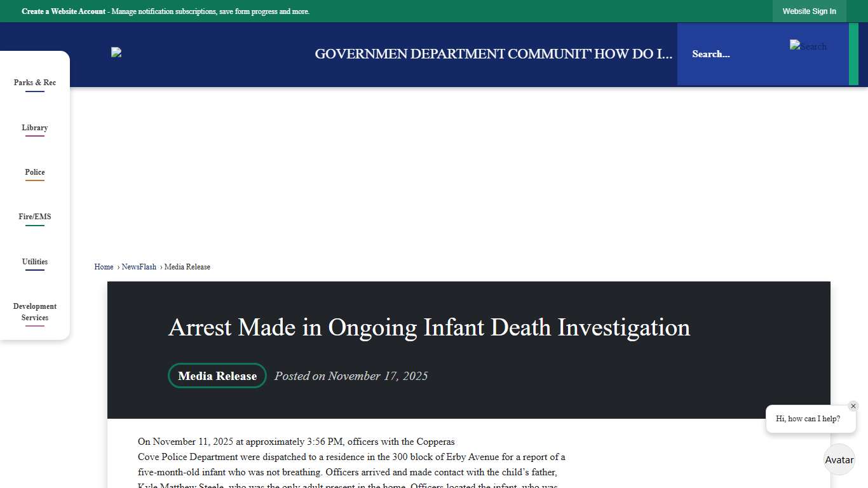868x488 pixels.
Task: Select Fire/EMS in the sidebar
Action: (x=35, y=217)
